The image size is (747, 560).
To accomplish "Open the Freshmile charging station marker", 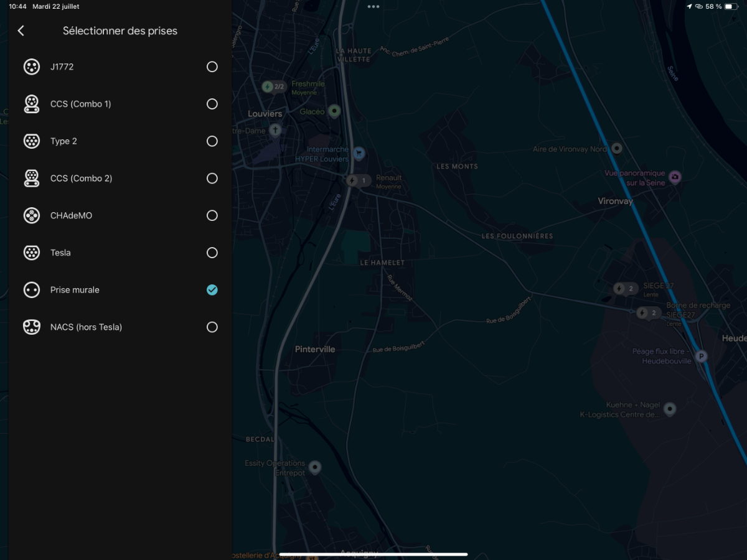I will point(274,86).
